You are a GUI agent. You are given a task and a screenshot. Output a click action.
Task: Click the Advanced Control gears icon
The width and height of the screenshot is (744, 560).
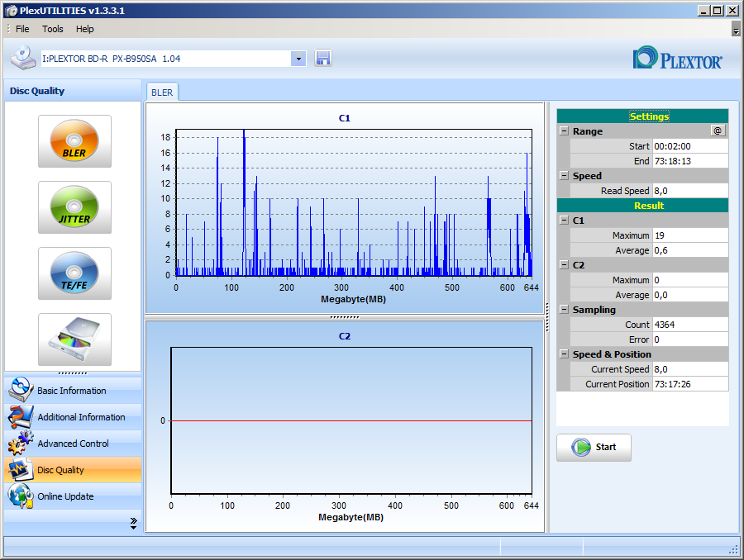pyautogui.click(x=21, y=443)
